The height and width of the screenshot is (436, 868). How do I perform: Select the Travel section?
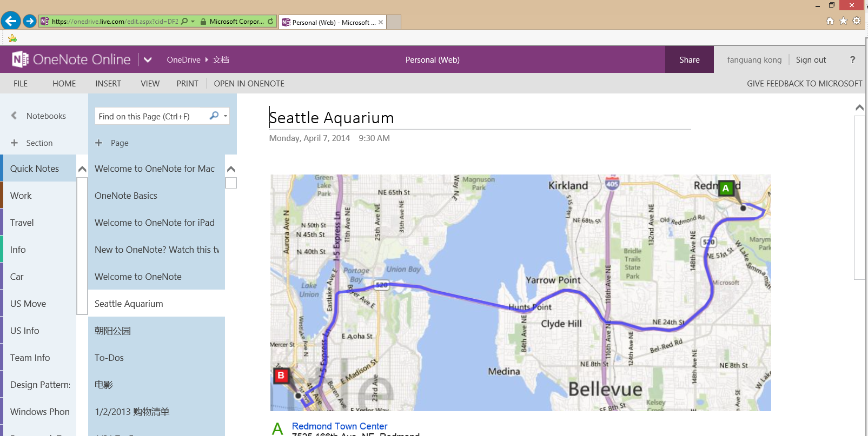point(22,223)
